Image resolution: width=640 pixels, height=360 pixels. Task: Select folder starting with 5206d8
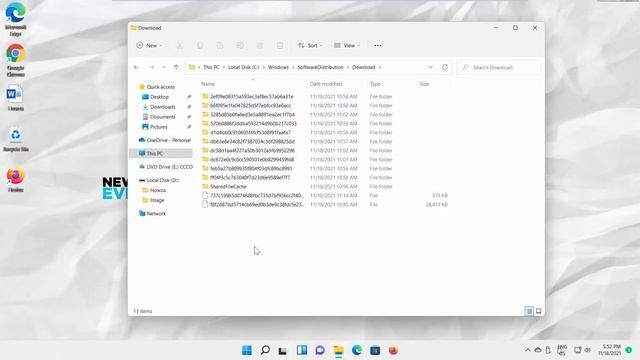253,124
